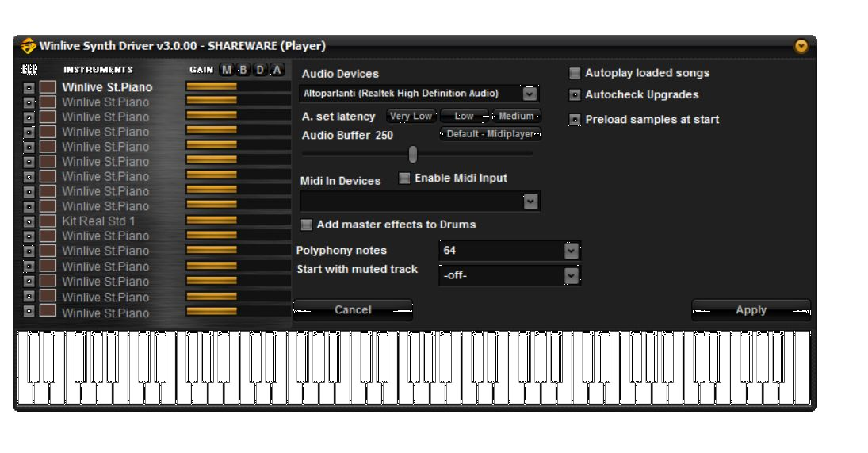The image size is (868, 453).
Task: Set latency to Very Low
Action: coord(411,117)
